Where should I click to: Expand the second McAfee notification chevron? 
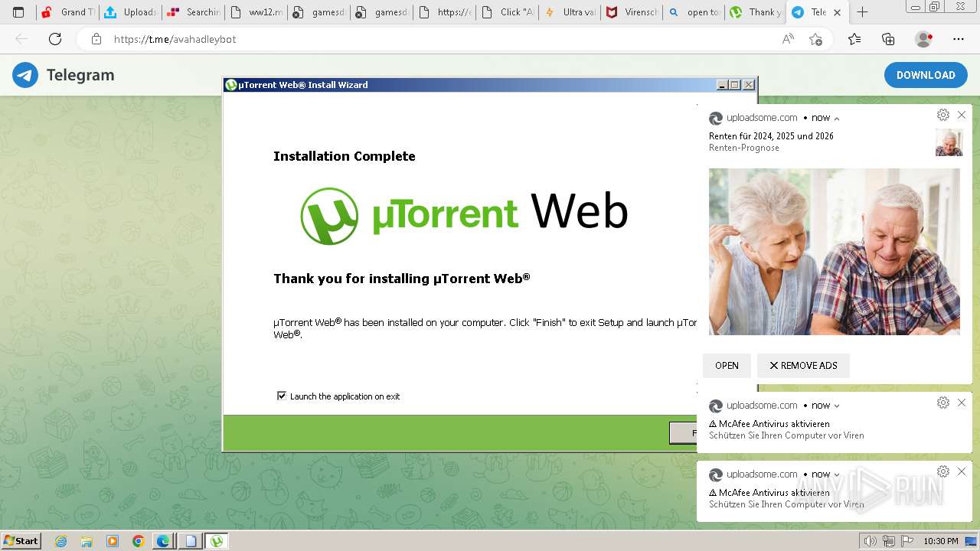tap(837, 474)
